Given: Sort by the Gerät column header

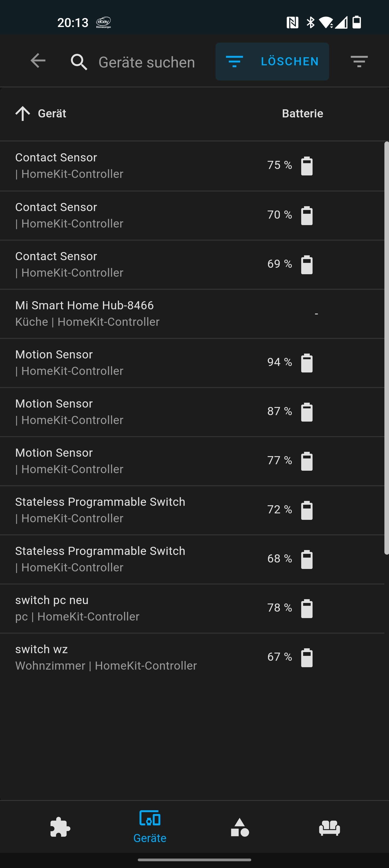Looking at the screenshot, I should point(52,114).
